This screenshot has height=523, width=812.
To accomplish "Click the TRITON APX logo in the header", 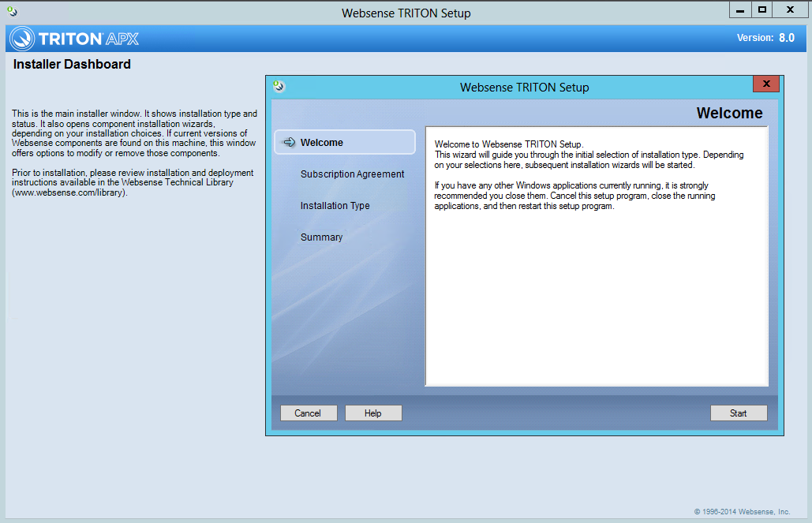I will point(74,39).
